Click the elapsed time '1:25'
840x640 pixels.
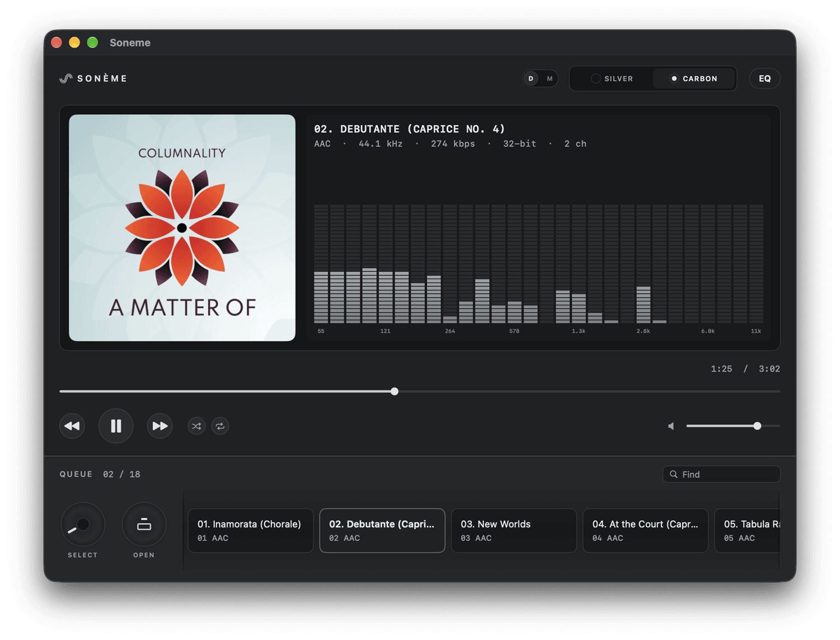coord(721,369)
